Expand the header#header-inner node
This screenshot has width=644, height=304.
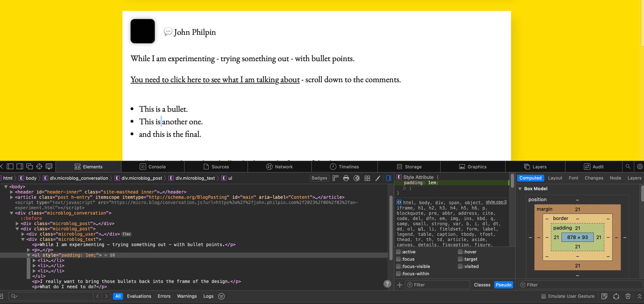[11, 192]
